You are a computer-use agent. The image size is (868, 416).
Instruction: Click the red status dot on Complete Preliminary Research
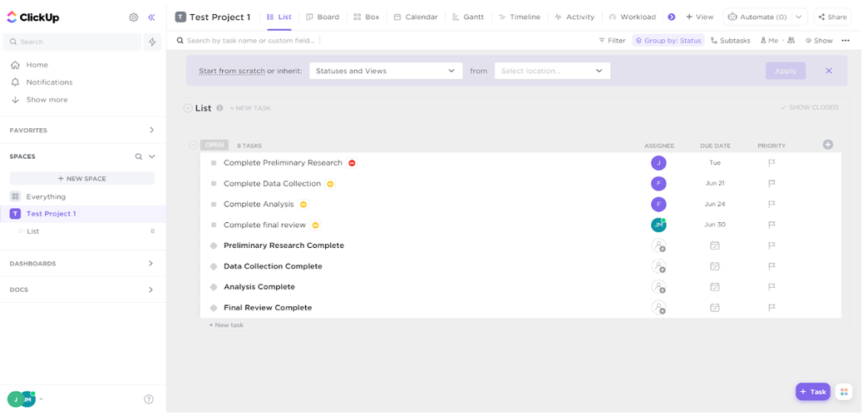click(352, 163)
